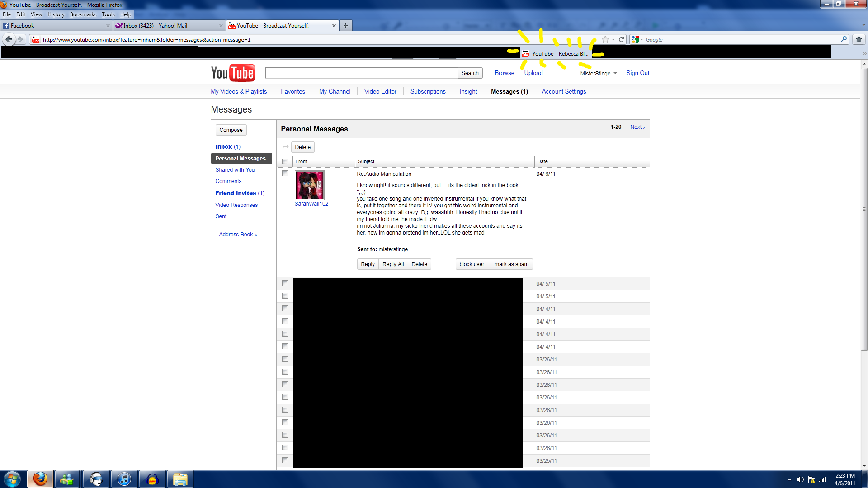Viewport: 868px width, 488px height.
Task: Open a new tab with plus icon
Action: coord(346,26)
